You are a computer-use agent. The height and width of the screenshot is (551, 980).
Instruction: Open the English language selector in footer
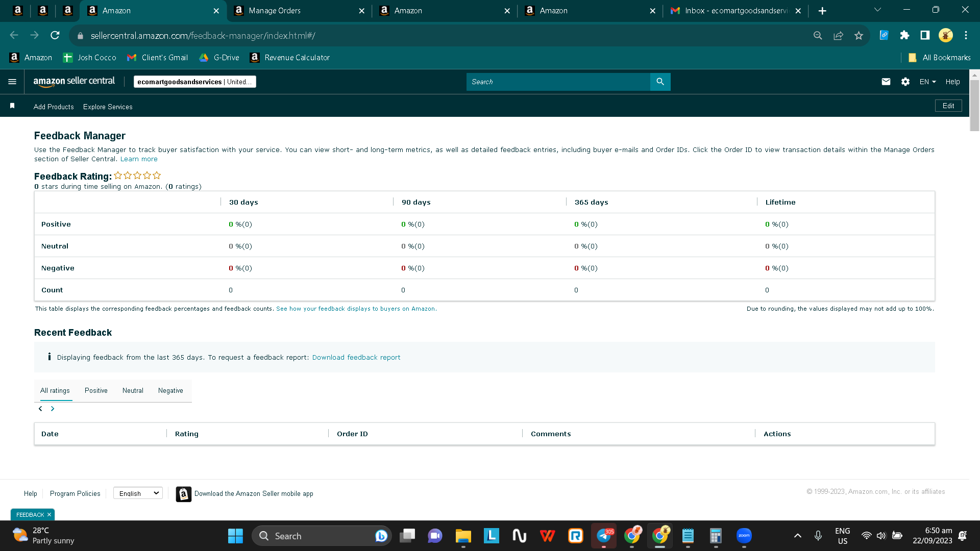pyautogui.click(x=138, y=493)
